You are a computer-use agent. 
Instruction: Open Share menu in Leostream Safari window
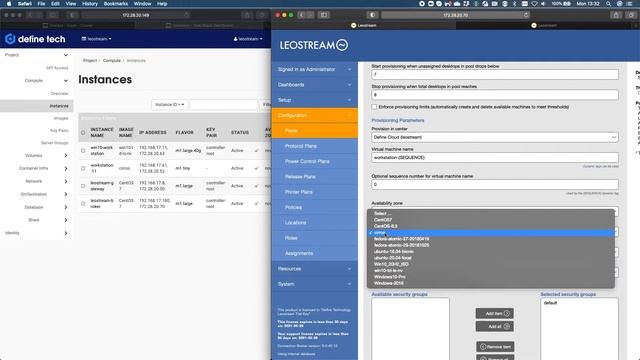pos(616,15)
